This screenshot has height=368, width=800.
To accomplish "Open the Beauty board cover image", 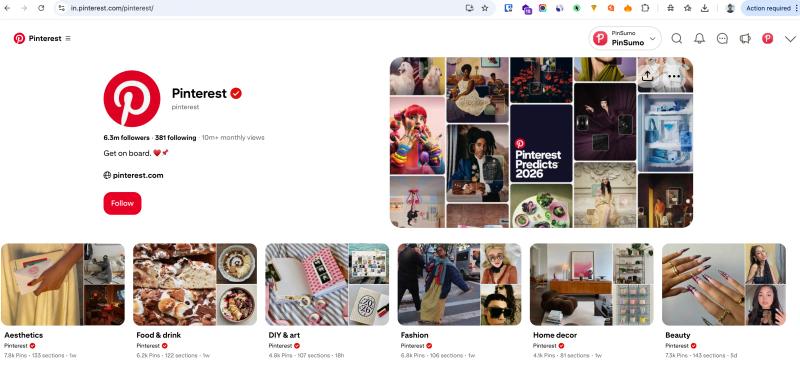I will 724,284.
